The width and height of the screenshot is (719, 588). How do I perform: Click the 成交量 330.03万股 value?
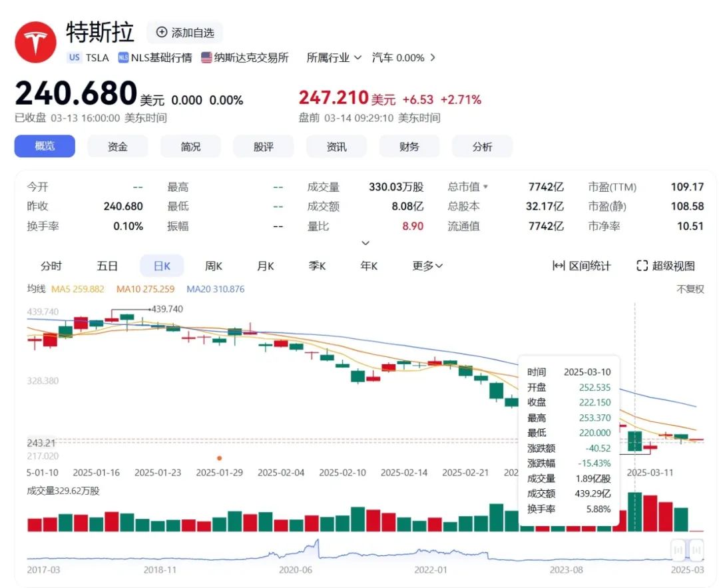coord(396,186)
